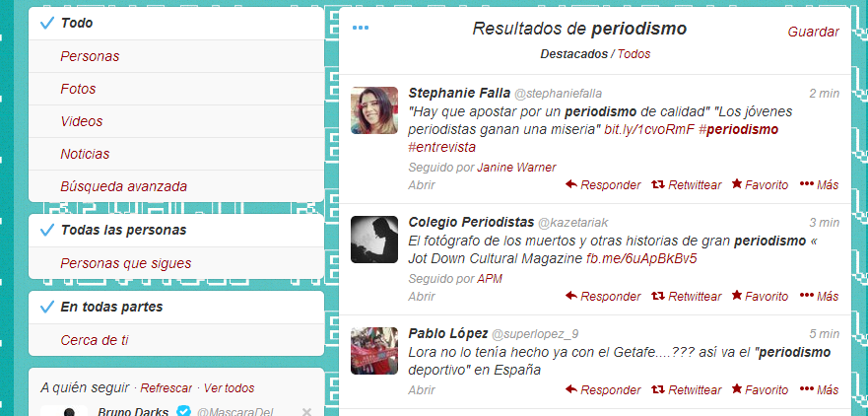Switch to Todos tweets tab

click(x=634, y=54)
